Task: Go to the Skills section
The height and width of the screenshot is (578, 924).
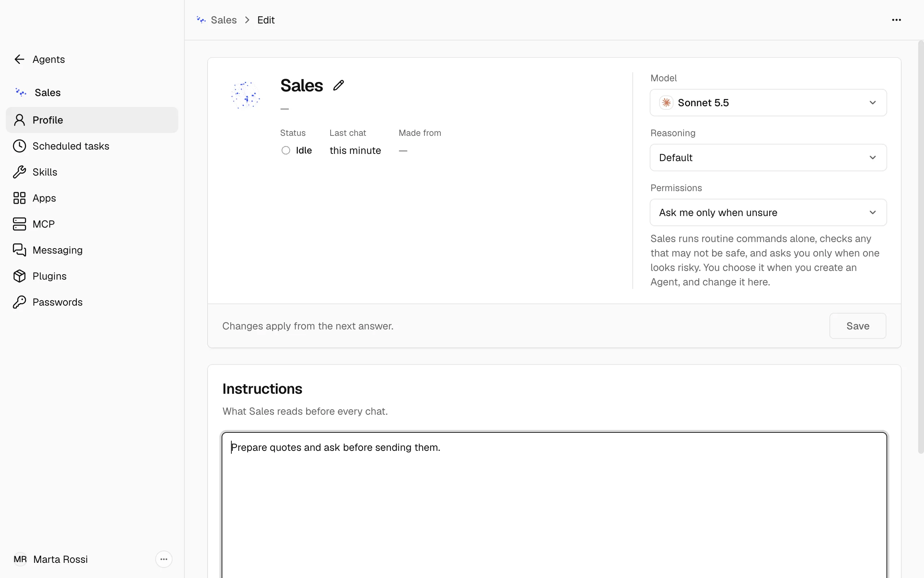Action: click(92, 172)
